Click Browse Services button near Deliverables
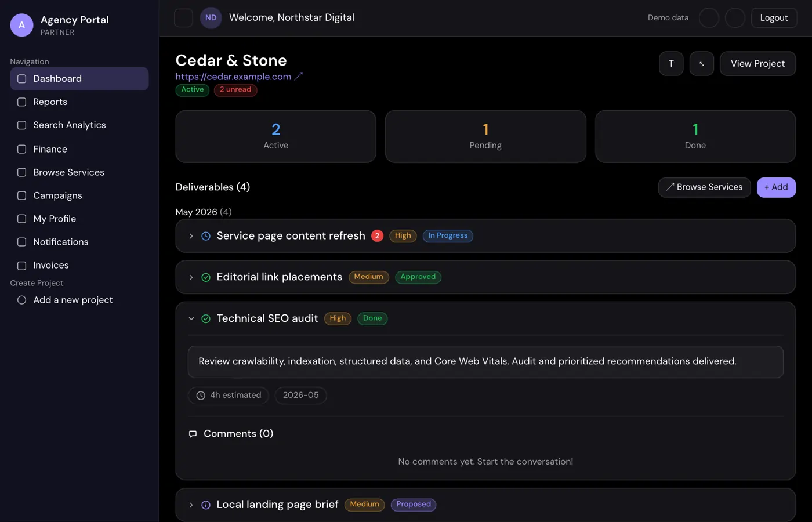This screenshot has width=812, height=522. tap(704, 187)
